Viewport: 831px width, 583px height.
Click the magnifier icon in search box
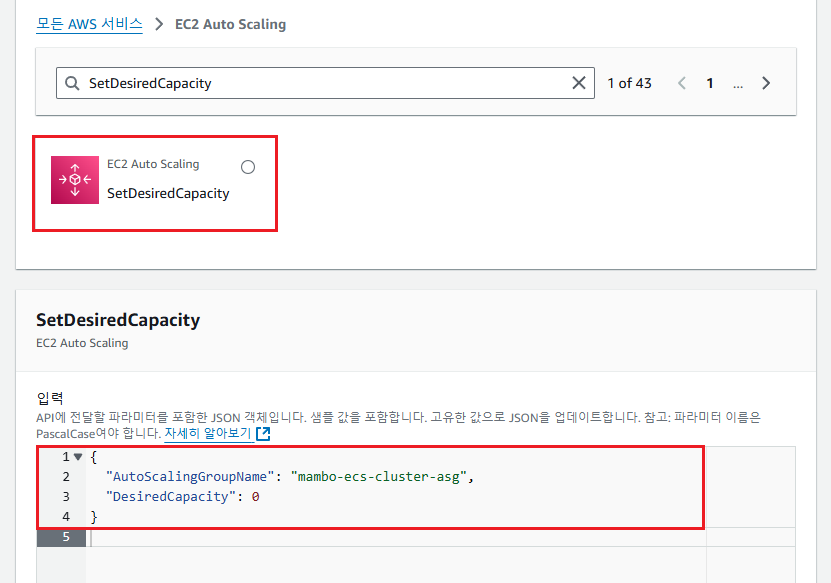pyautogui.click(x=72, y=83)
